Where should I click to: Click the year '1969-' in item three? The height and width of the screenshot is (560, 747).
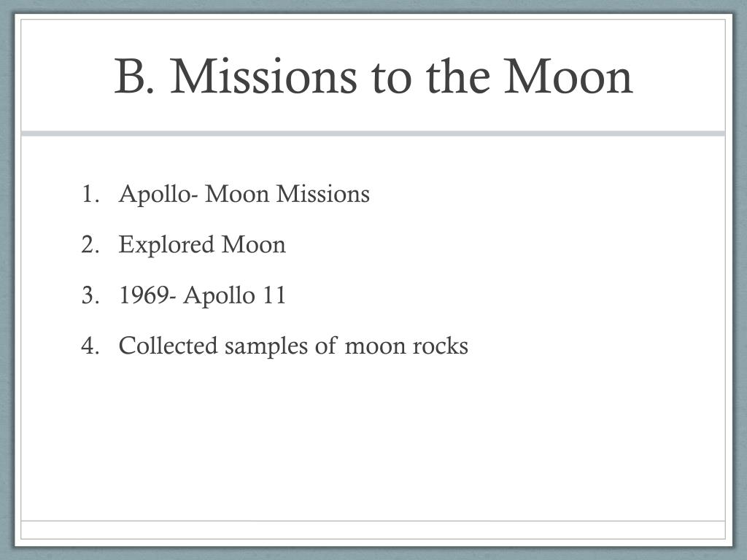coord(147,295)
